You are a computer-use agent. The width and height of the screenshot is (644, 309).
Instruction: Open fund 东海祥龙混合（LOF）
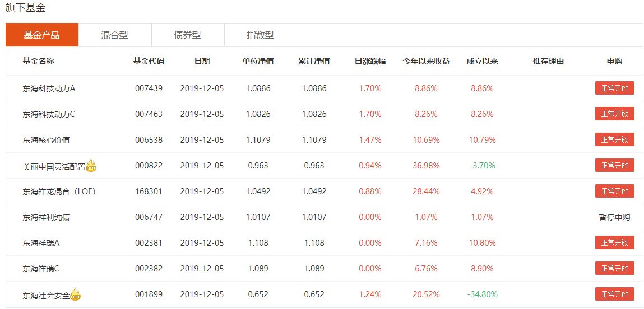point(59,191)
